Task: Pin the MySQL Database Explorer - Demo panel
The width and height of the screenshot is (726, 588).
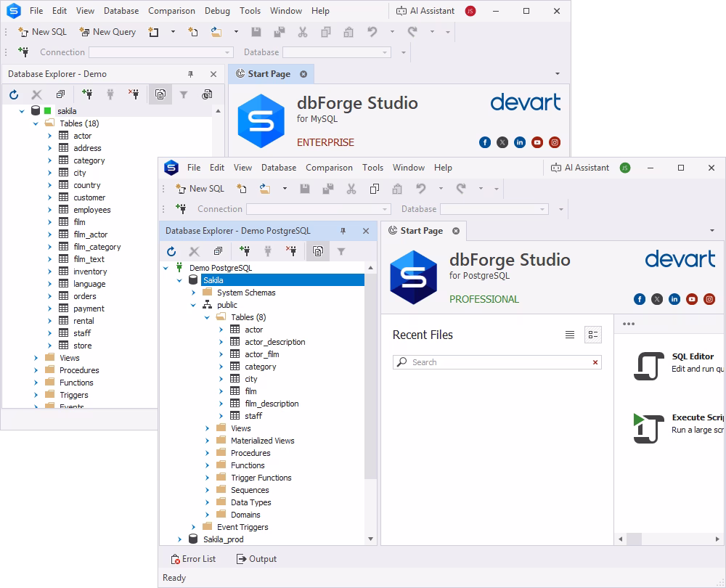Action: tap(190, 74)
